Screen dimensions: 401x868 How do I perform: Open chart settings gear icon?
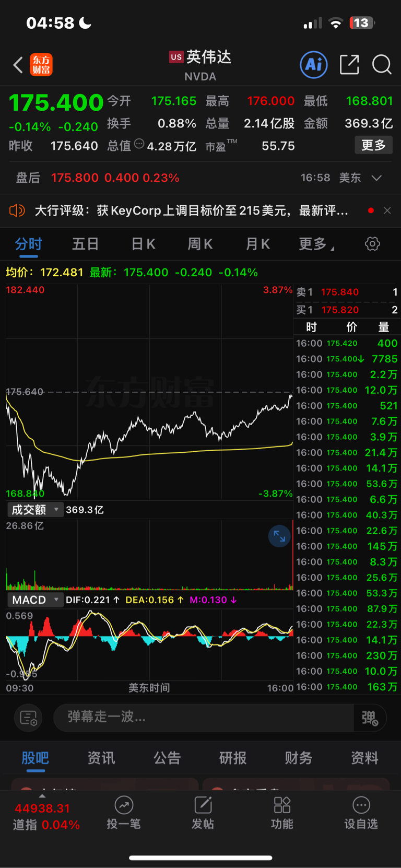372,244
